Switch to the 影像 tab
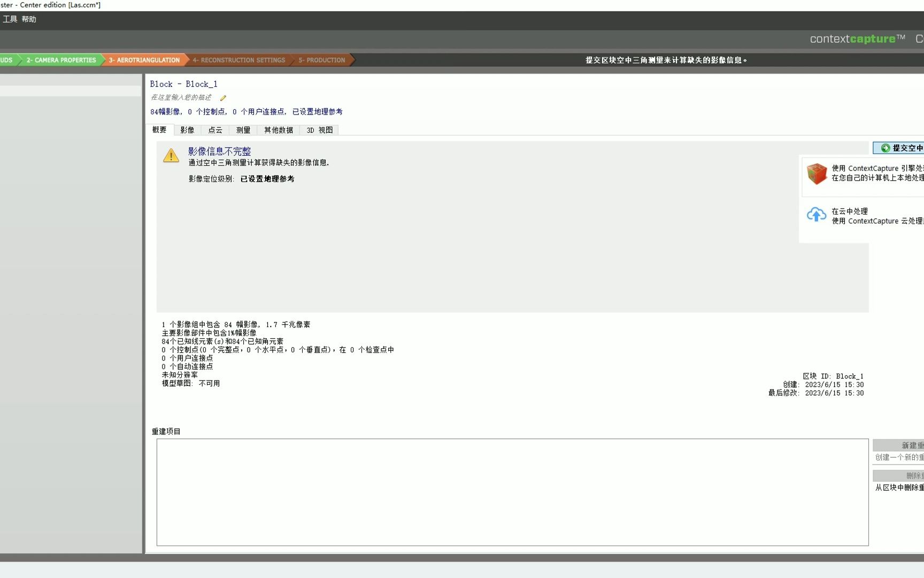Screen dimensions: 924x578 pos(187,130)
